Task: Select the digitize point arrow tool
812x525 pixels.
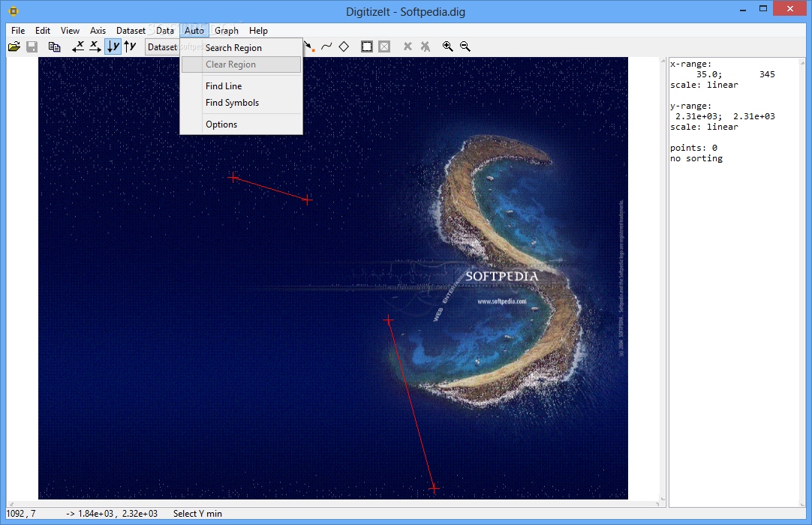Action: [310, 46]
